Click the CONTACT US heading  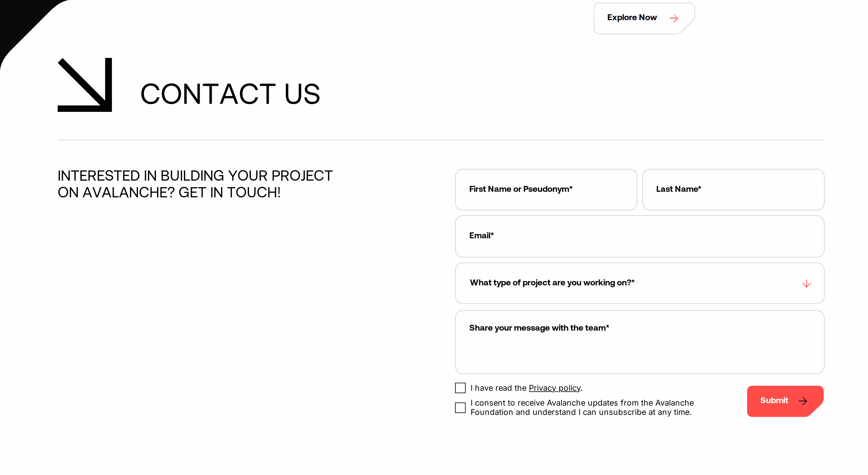[x=230, y=94]
